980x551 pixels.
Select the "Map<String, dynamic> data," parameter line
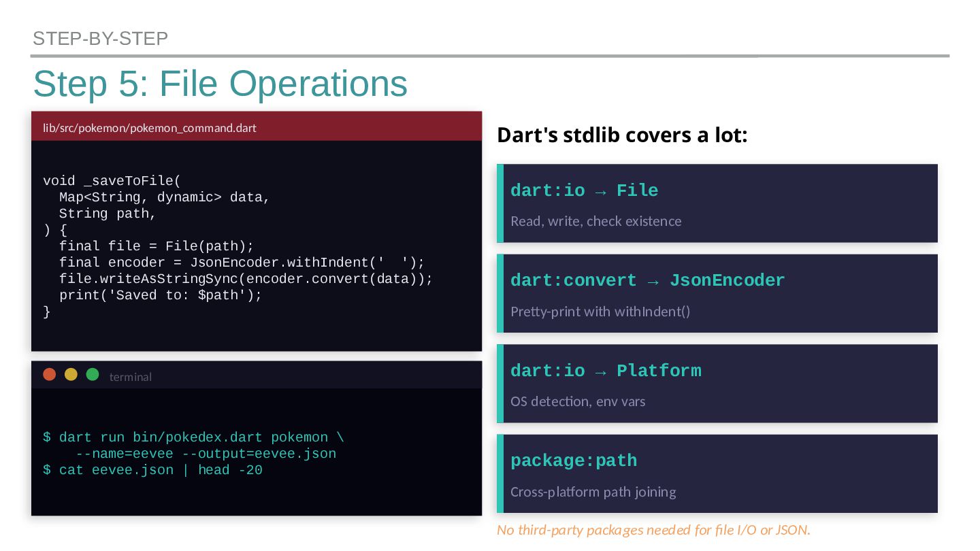[x=165, y=197]
